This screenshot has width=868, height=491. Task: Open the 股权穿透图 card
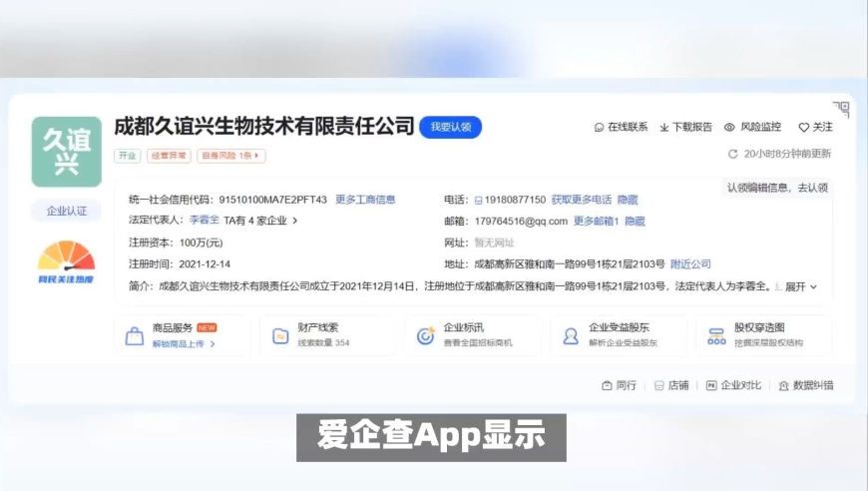point(763,335)
